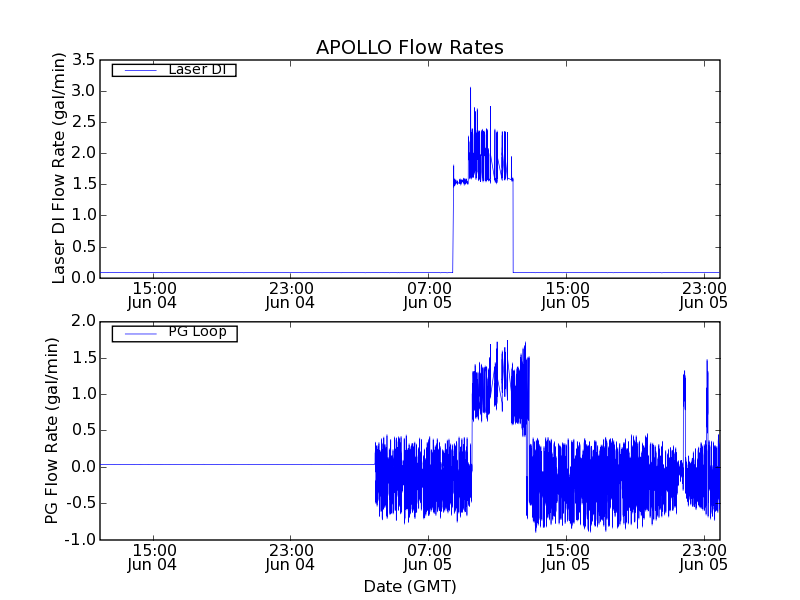Click the "Date (GMT)" x-axis label
The height and width of the screenshot is (600, 800).
point(409,586)
